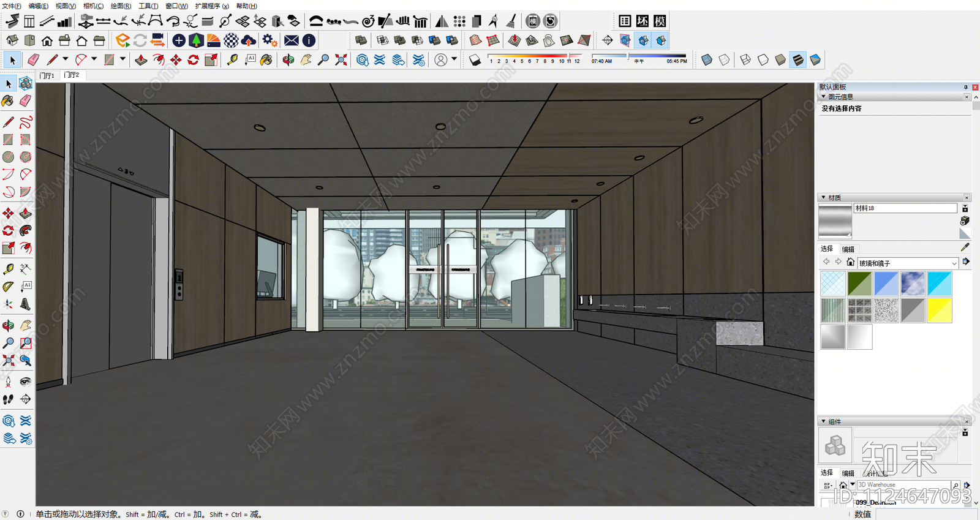Image resolution: width=980 pixels, height=520 pixels.
Task: Click the 模 plugin button
Action: 660,21
